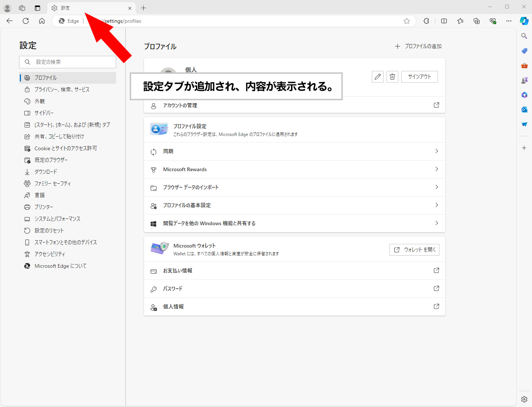The image size is (532, 407).
Task: Delete the profile with trash icon
Action: [392, 77]
